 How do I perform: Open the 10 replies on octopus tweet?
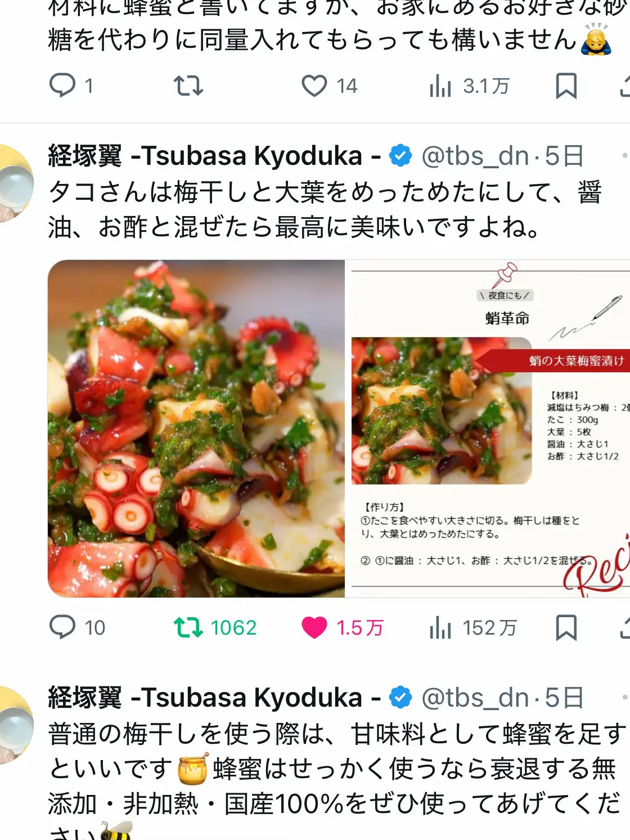[77, 627]
